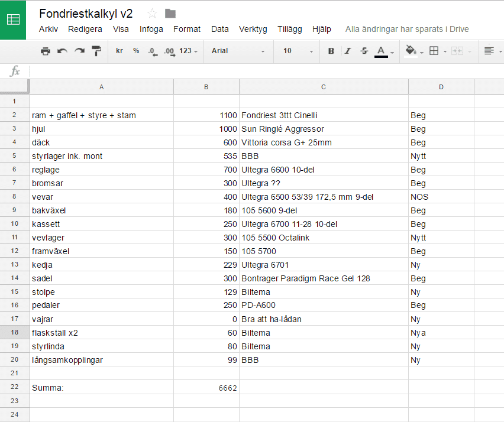Select row 18 header

[14, 332]
